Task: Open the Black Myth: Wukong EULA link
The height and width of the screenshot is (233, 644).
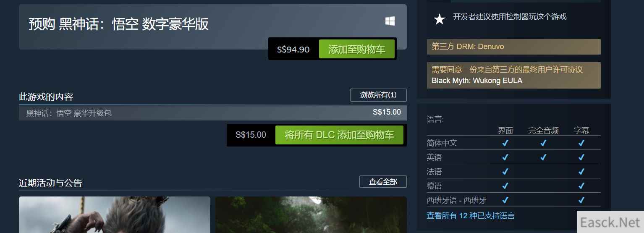Action: pos(477,81)
